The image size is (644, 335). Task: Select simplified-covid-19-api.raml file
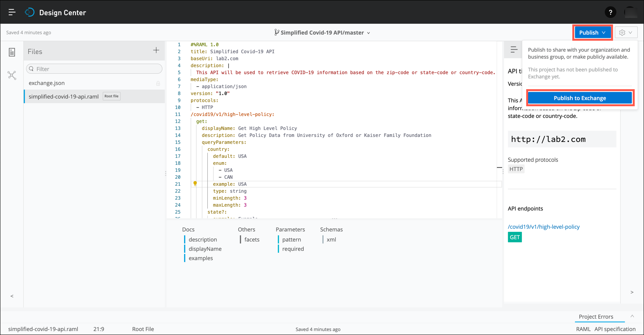pyautogui.click(x=94, y=96)
